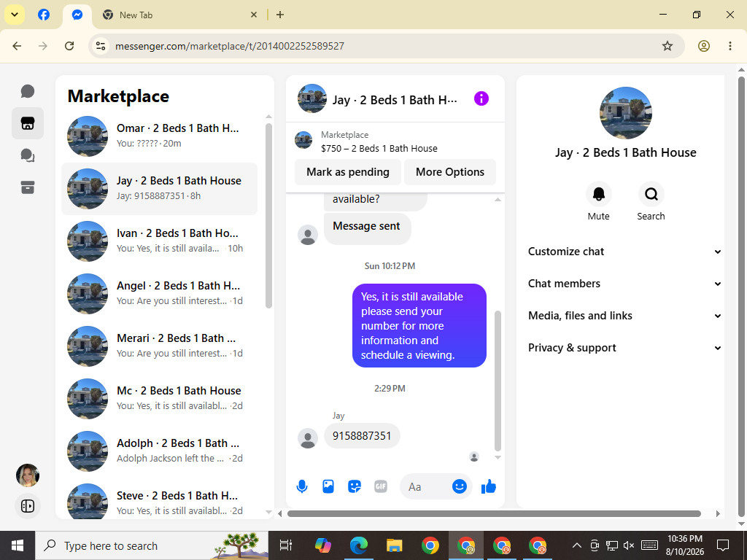Mark the listing as pending

[348, 172]
